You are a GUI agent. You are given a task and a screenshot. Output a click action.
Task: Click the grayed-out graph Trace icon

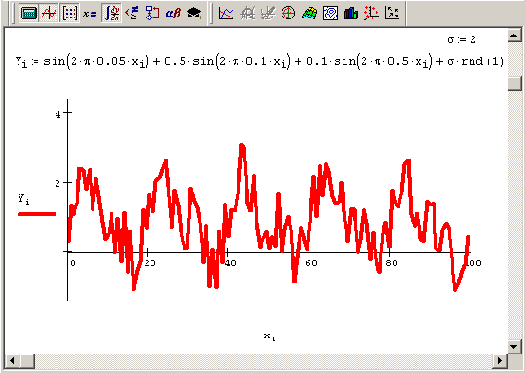point(267,13)
